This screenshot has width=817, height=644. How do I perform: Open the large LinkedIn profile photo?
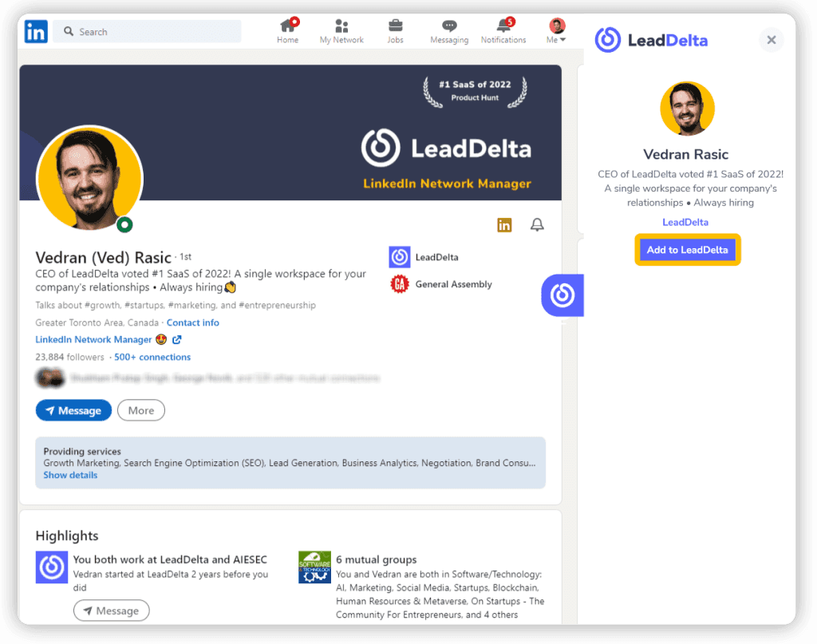(x=89, y=178)
